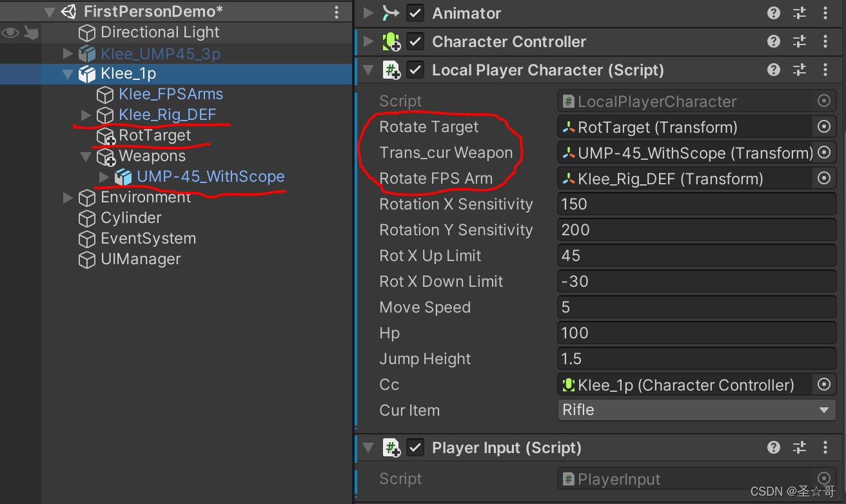This screenshot has width=846, height=504.
Task: Expand the Klee_UMP45_3p object
Action: coord(68,53)
